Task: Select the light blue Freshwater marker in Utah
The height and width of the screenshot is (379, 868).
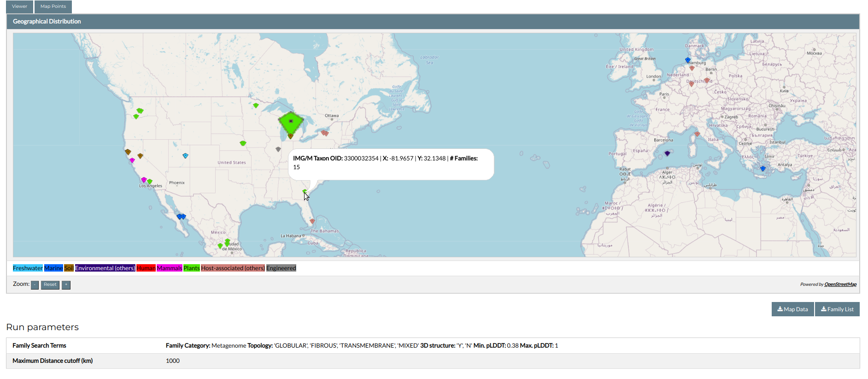Action: click(x=185, y=156)
